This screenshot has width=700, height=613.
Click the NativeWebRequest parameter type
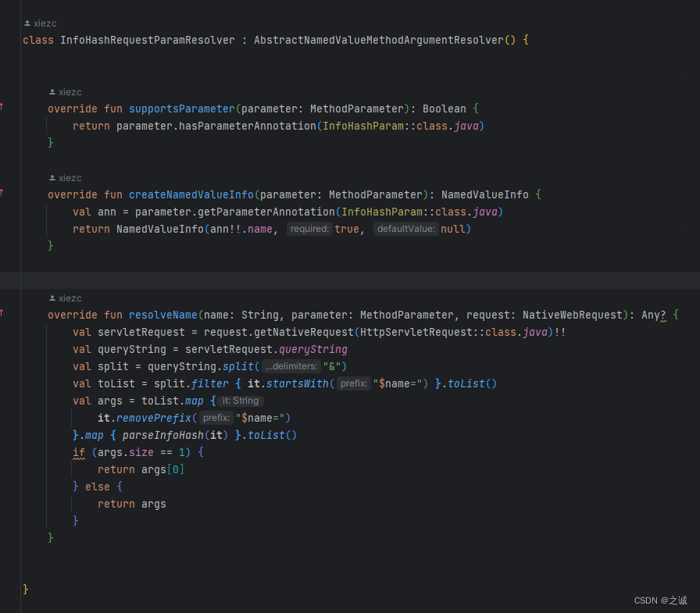[x=573, y=315]
